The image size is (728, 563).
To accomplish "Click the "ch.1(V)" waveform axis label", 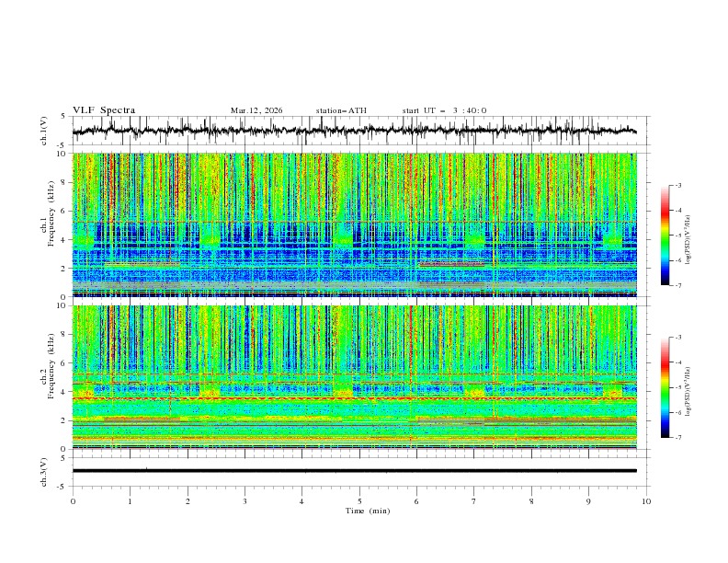I will pos(44,131).
